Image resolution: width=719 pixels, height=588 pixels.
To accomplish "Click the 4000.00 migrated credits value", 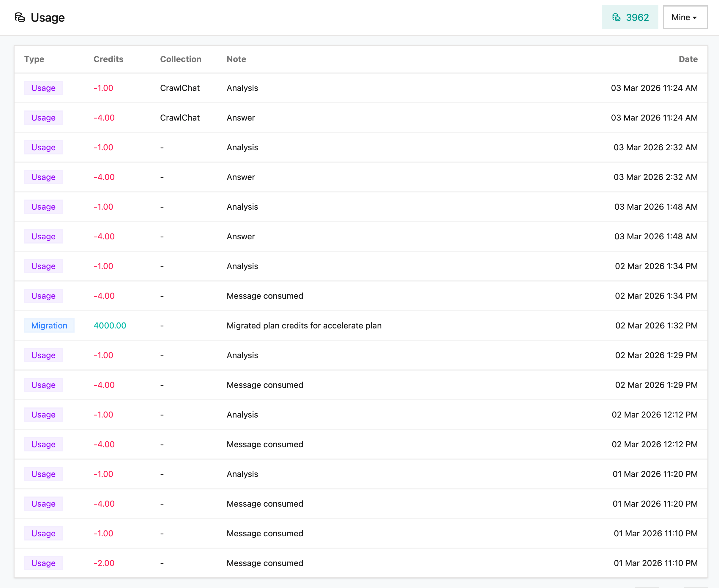I will [x=110, y=325].
